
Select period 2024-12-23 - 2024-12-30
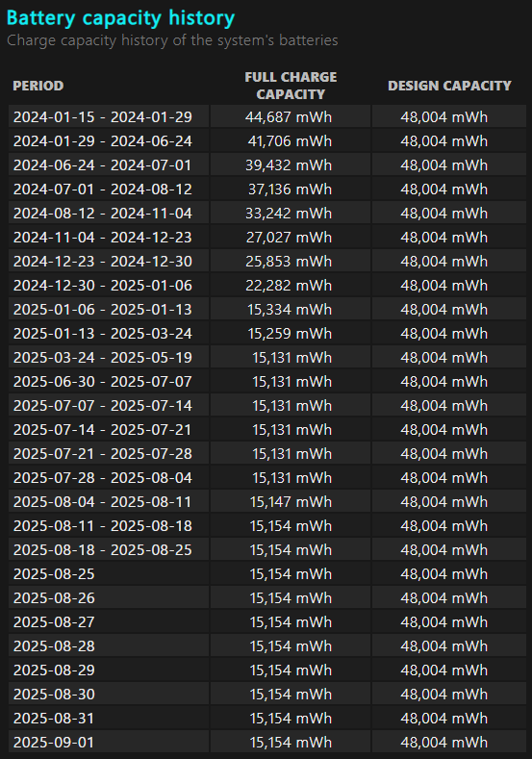tap(103, 262)
